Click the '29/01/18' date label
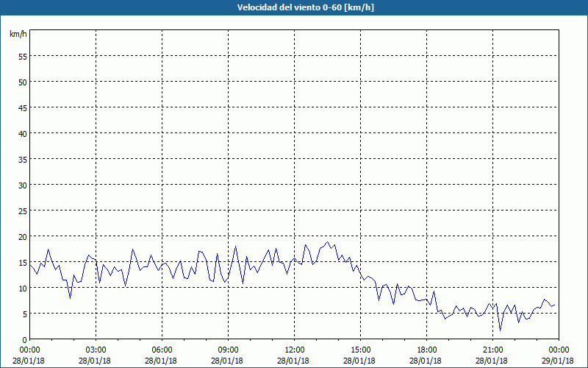588x368 pixels. coord(558,361)
